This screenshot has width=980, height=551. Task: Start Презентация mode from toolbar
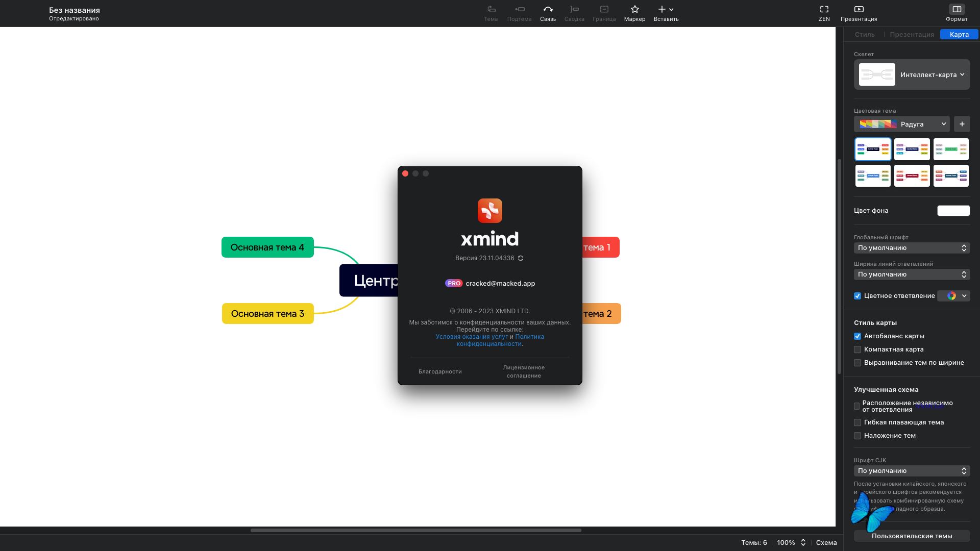(x=859, y=13)
